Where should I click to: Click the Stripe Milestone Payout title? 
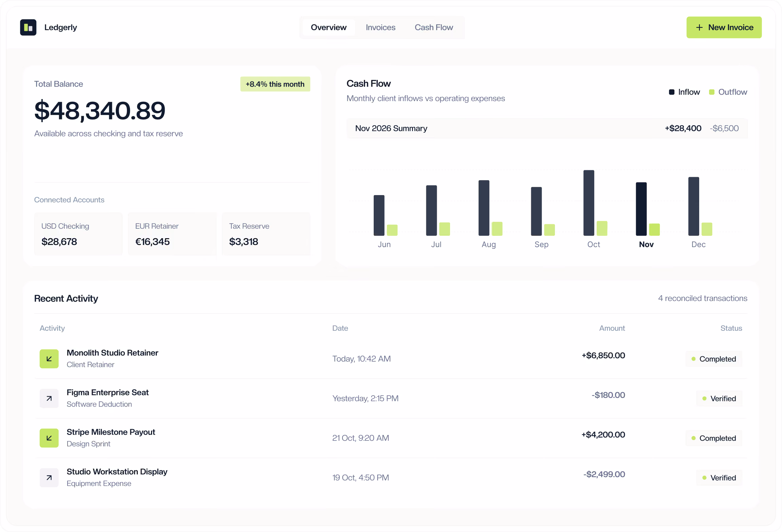(111, 432)
